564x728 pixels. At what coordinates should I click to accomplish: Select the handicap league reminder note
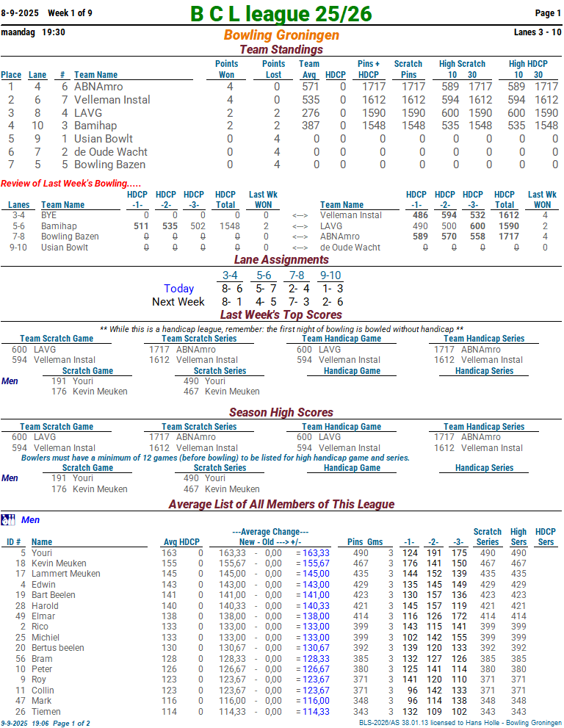coord(281,329)
